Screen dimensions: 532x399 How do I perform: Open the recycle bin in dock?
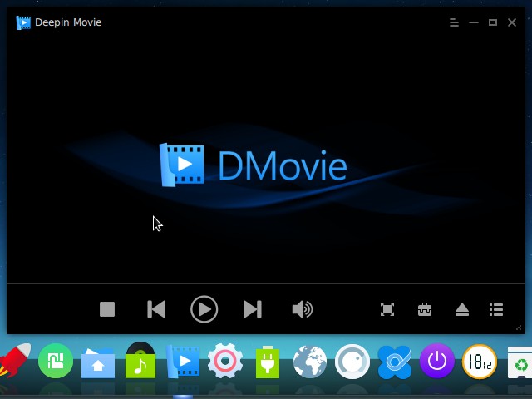click(520, 362)
